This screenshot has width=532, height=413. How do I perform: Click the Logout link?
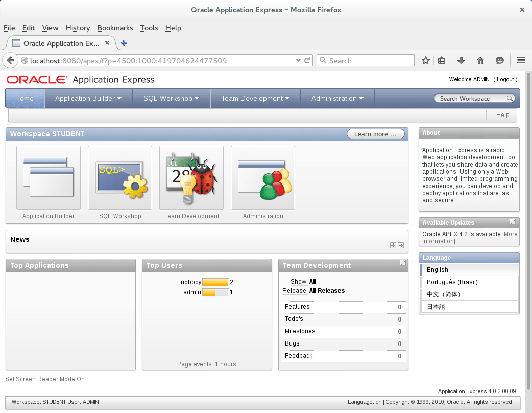pyautogui.click(x=505, y=79)
